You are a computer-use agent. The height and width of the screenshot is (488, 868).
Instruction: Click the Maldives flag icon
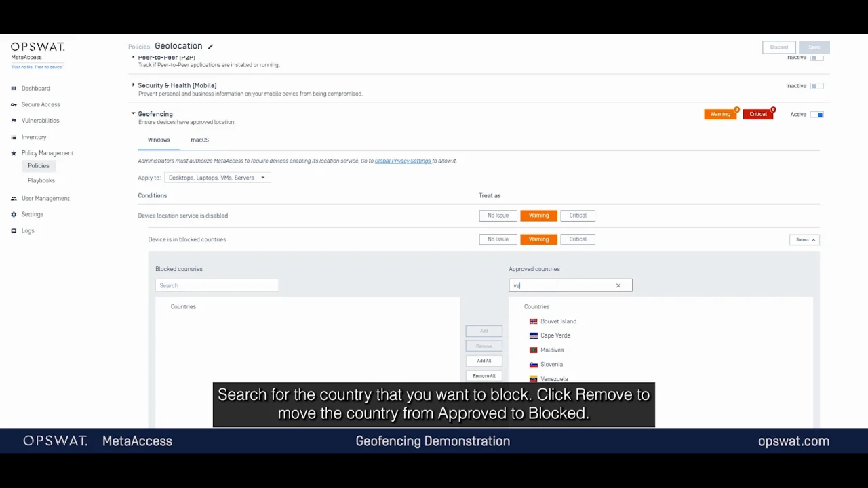coord(534,350)
